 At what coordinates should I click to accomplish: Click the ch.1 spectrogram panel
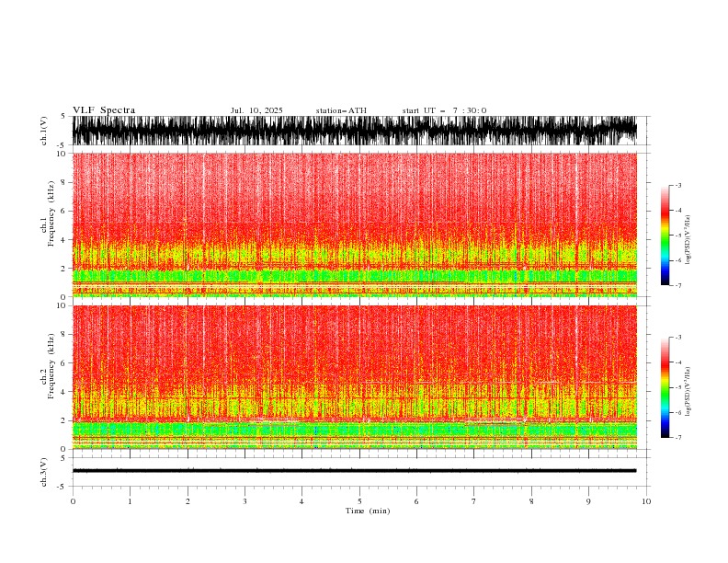(x=355, y=224)
